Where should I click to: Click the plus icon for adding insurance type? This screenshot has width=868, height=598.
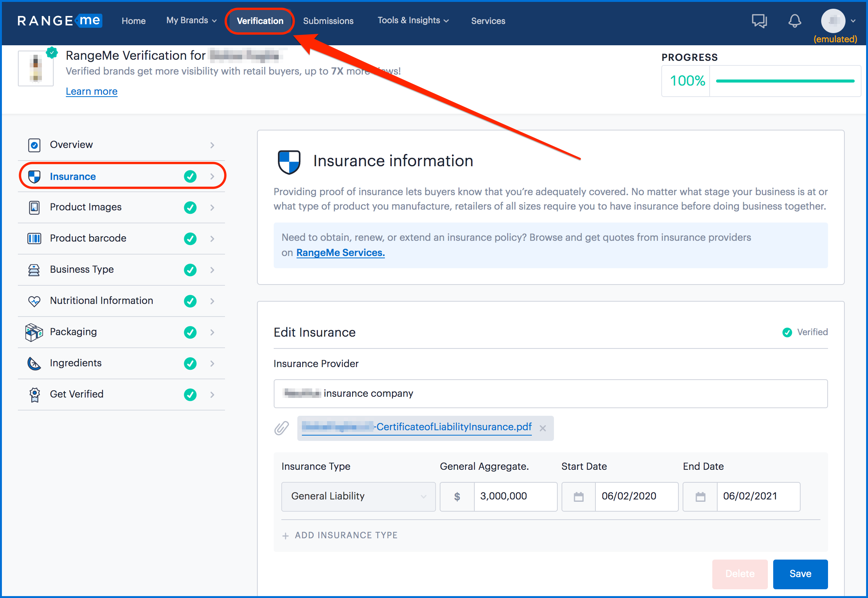tap(286, 536)
